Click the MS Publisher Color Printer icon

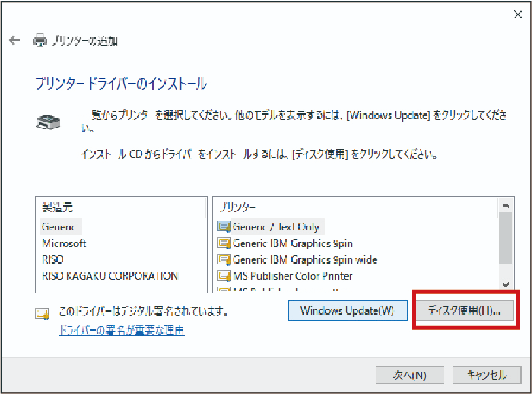point(224,276)
